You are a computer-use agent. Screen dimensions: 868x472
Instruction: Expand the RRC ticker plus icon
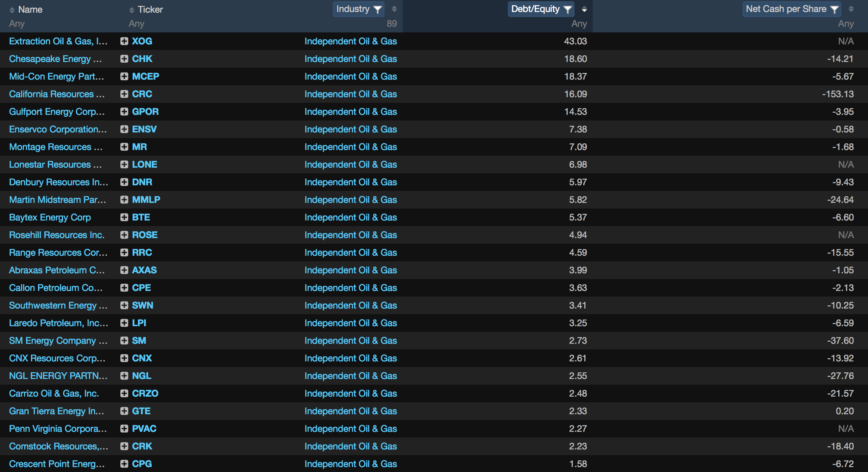tap(124, 253)
